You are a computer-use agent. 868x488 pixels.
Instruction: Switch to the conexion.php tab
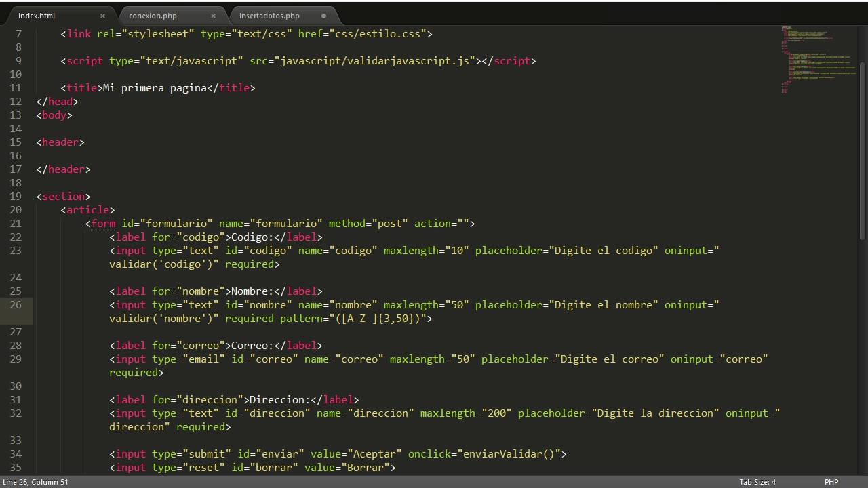pyautogui.click(x=153, y=16)
